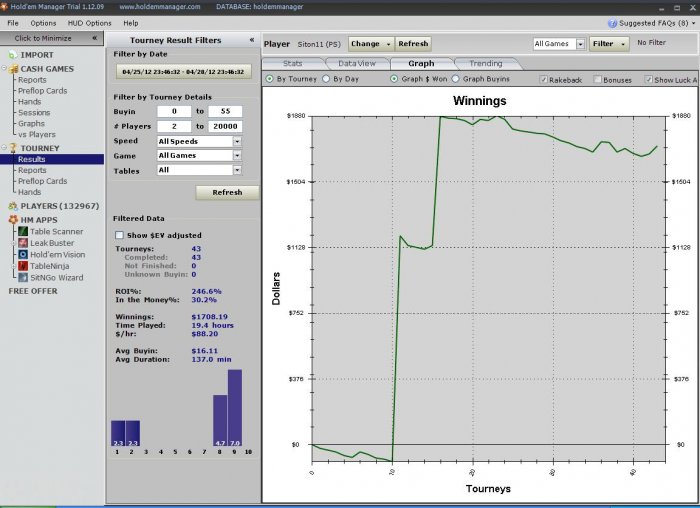
Task: Launch Hold'em Vision icon
Action: point(23,254)
